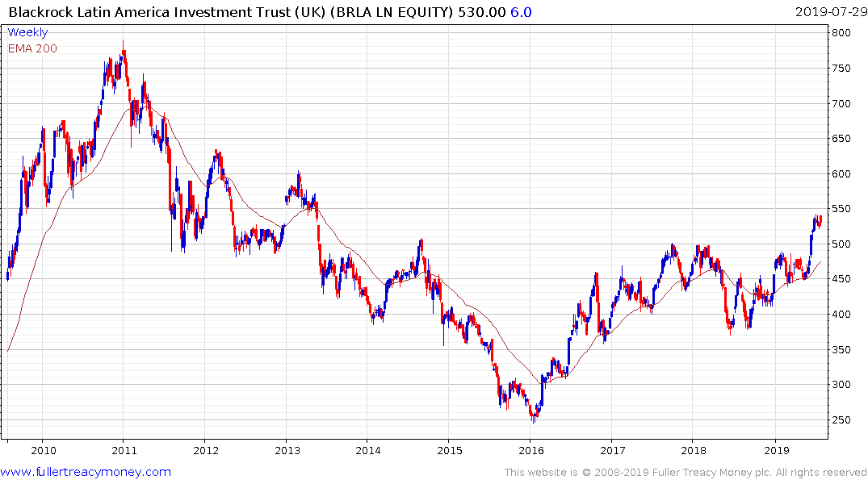The height and width of the screenshot is (484, 868).
Task: Click the 2013 label on the time axis
Action: click(287, 450)
